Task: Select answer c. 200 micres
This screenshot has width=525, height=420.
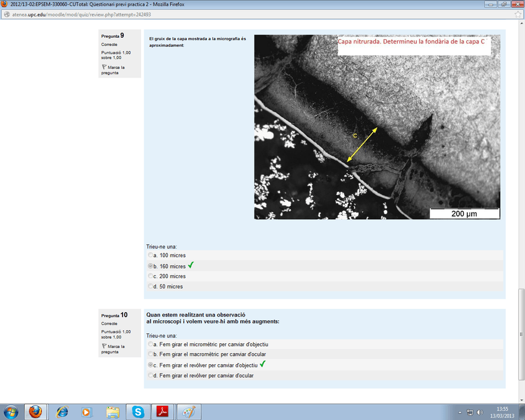Action: (x=150, y=276)
